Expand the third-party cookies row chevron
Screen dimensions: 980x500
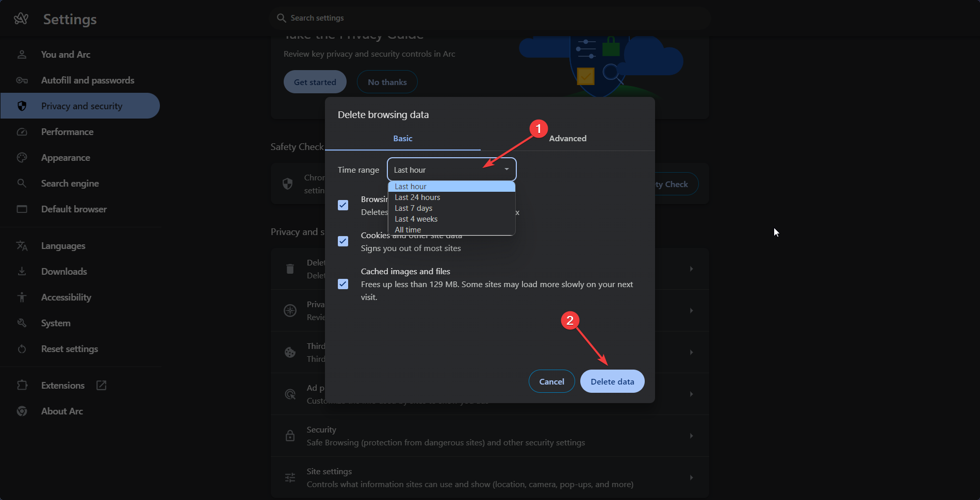[x=691, y=353]
